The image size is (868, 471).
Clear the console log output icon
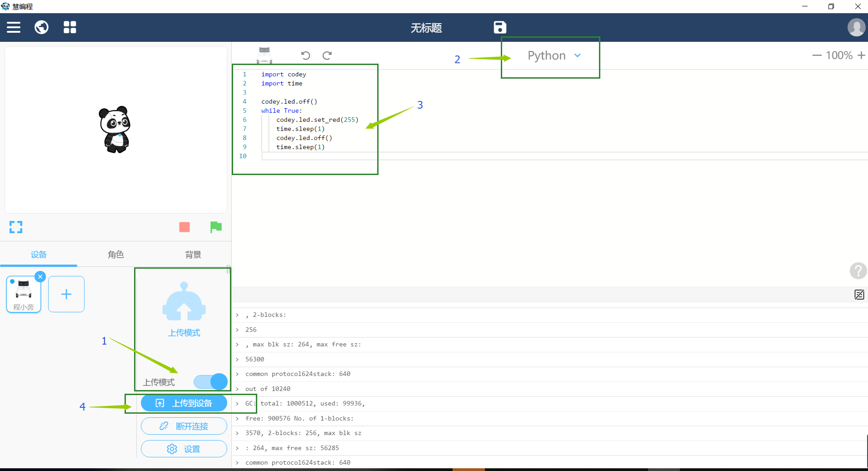click(x=859, y=295)
